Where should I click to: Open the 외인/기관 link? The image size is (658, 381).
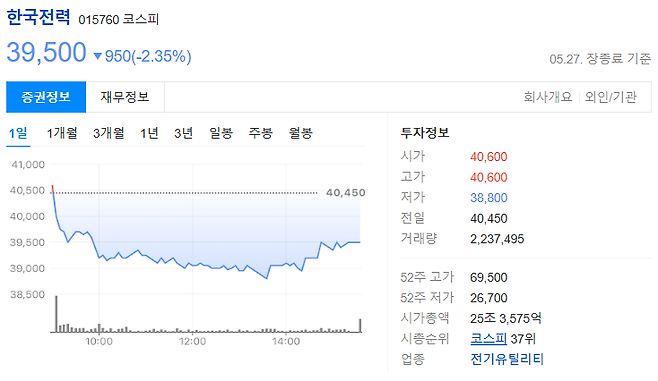point(611,97)
